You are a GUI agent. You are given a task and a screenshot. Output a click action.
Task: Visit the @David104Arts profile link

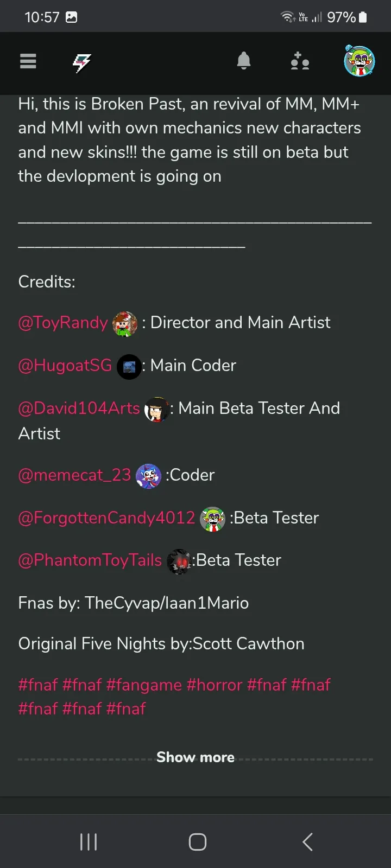(x=79, y=409)
